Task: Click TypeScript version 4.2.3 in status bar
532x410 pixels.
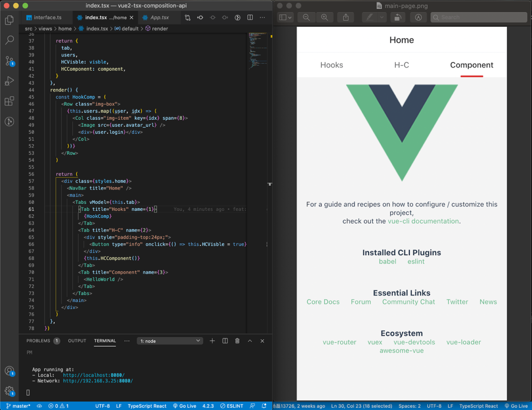Action: pyautogui.click(x=208, y=406)
